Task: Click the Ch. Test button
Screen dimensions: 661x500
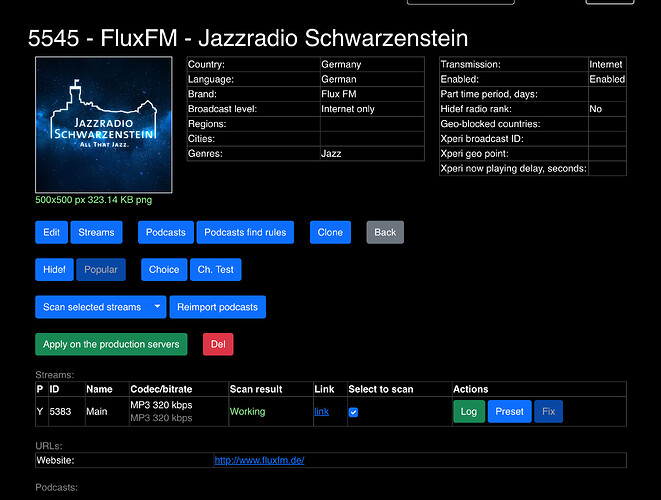Action: [x=215, y=269]
